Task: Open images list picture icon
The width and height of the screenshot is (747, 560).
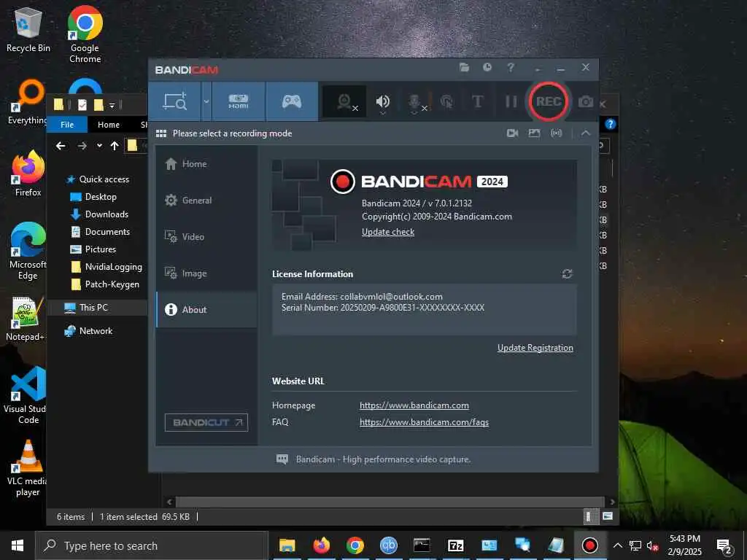Action: click(x=534, y=133)
